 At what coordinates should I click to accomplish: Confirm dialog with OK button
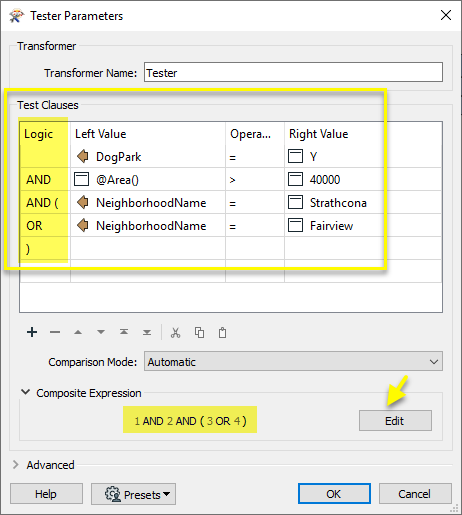tap(334, 494)
